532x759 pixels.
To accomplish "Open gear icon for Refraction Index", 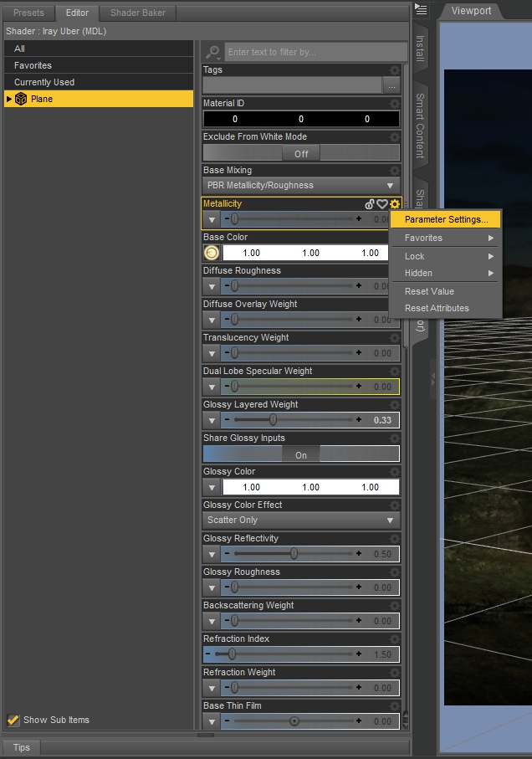I will [395, 638].
